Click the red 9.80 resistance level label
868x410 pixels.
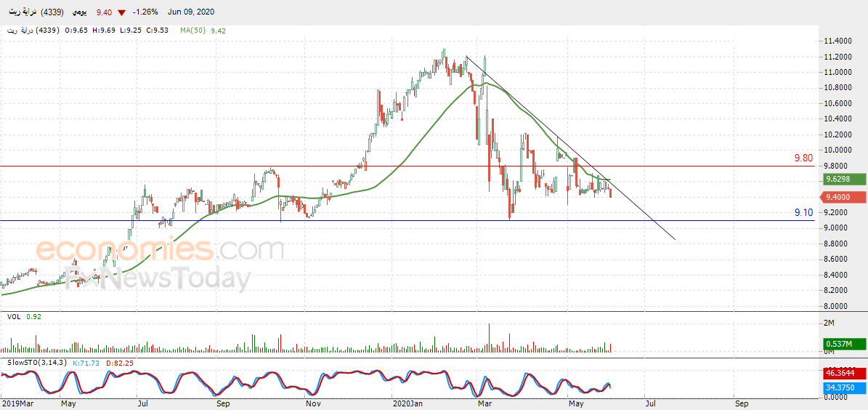(803, 158)
